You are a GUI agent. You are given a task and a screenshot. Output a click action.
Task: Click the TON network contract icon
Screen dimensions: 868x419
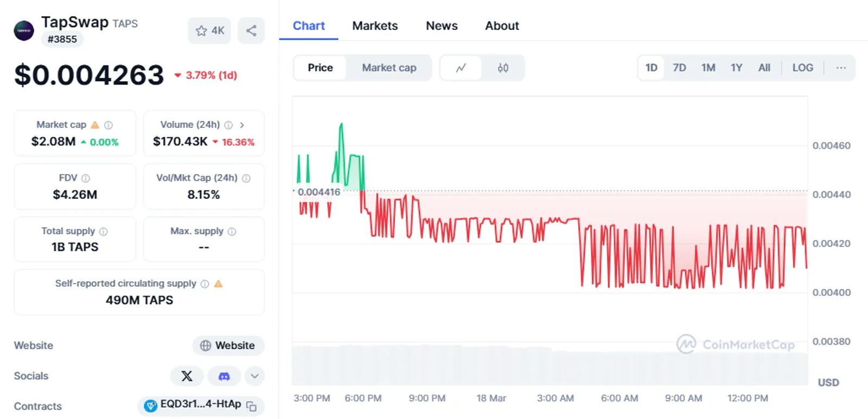coord(150,405)
